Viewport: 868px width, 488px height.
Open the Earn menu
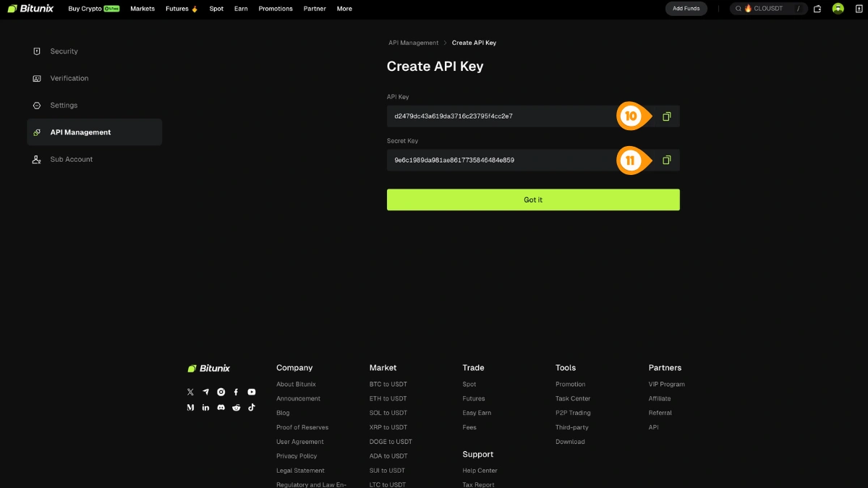tap(241, 9)
